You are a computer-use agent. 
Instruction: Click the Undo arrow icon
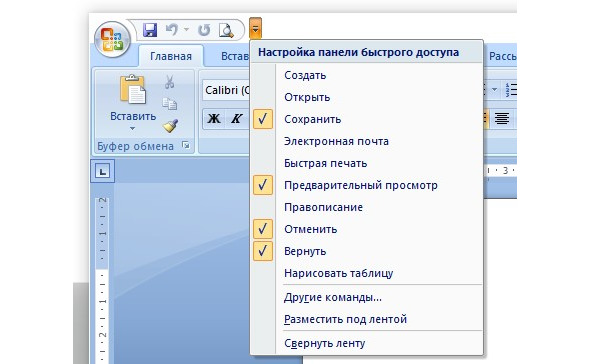coord(171,29)
